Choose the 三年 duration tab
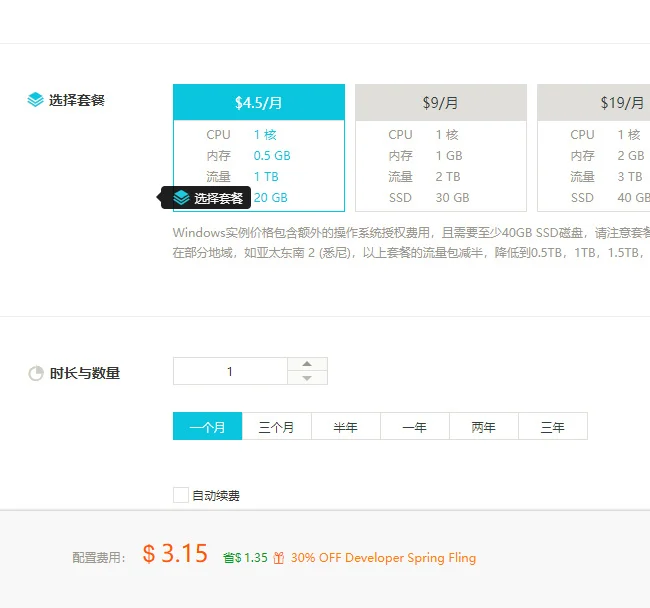 pos(553,426)
